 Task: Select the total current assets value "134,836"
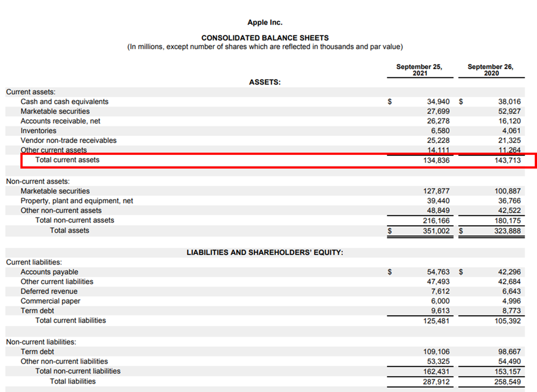click(436, 160)
